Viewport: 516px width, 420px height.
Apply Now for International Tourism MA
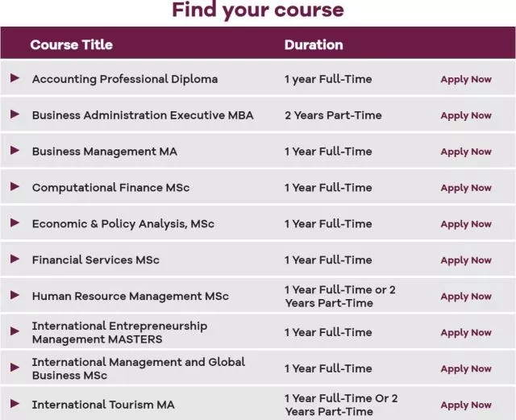(x=465, y=405)
